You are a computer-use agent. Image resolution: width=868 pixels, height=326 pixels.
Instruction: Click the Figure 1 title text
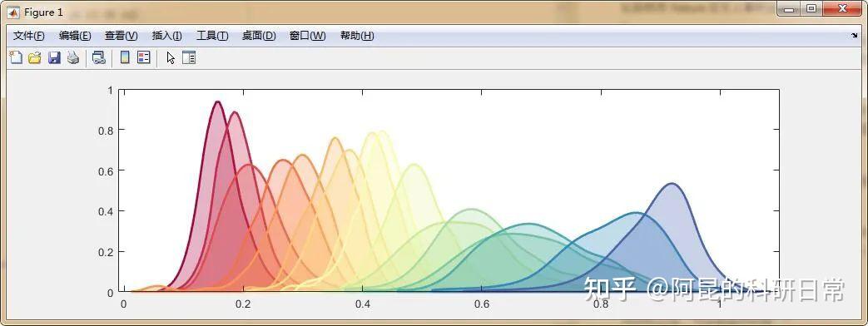(44, 12)
